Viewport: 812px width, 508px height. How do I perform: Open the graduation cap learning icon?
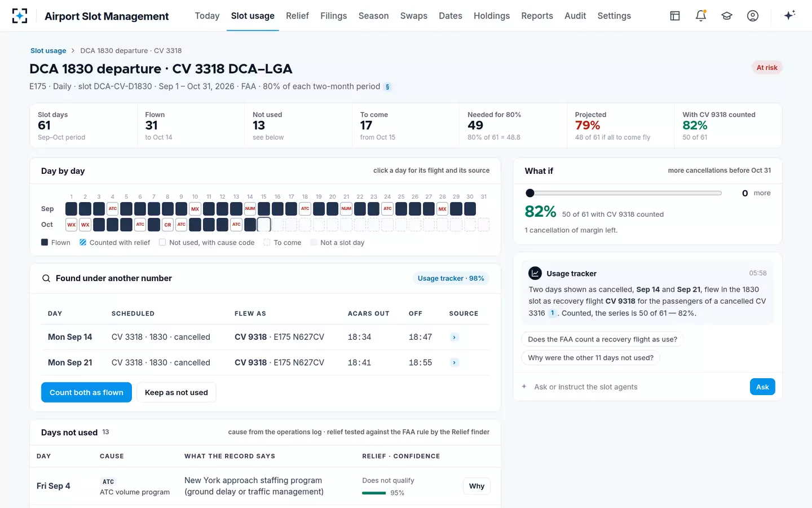coord(727,16)
